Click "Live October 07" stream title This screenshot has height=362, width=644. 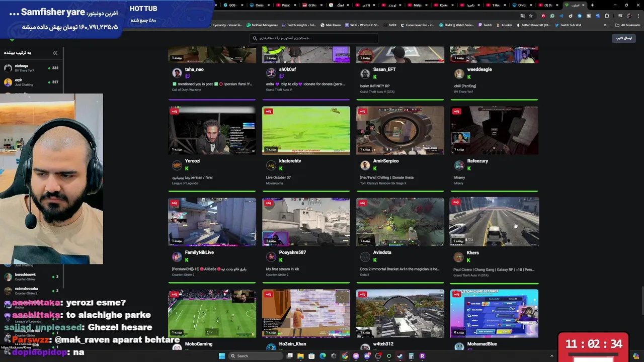pos(278,177)
